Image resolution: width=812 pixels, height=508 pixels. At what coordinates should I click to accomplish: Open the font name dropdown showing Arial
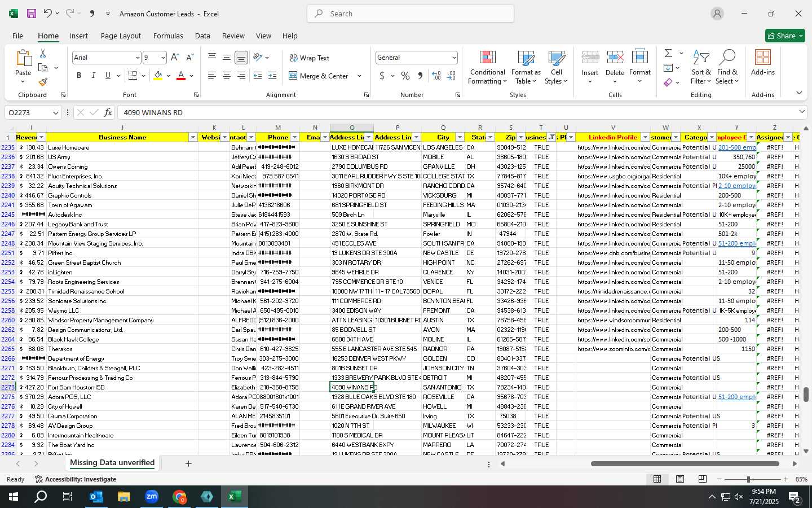(x=137, y=58)
